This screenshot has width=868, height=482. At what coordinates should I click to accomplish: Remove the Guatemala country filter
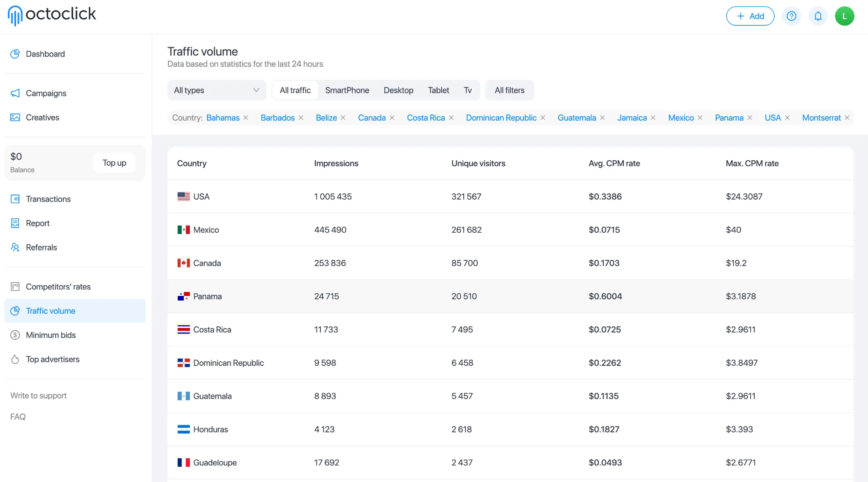pyautogui.click(x=602, y=118)
